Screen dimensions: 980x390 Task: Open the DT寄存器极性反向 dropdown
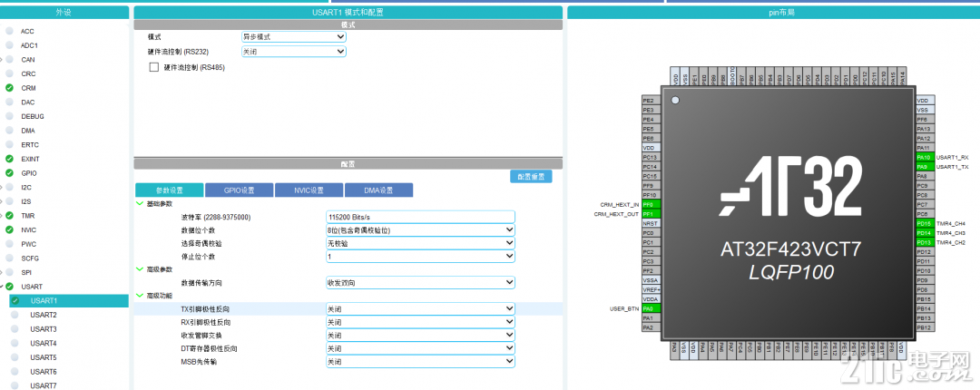[x=421, y=349]
